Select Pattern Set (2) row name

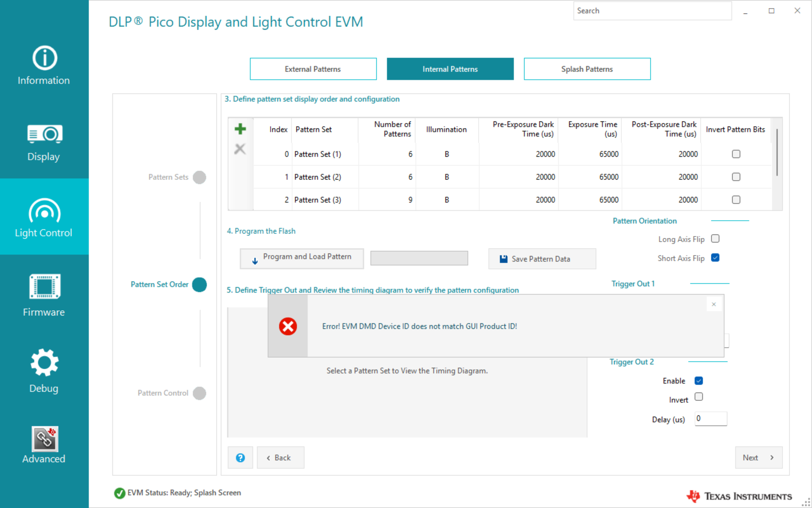coord(318,177)
